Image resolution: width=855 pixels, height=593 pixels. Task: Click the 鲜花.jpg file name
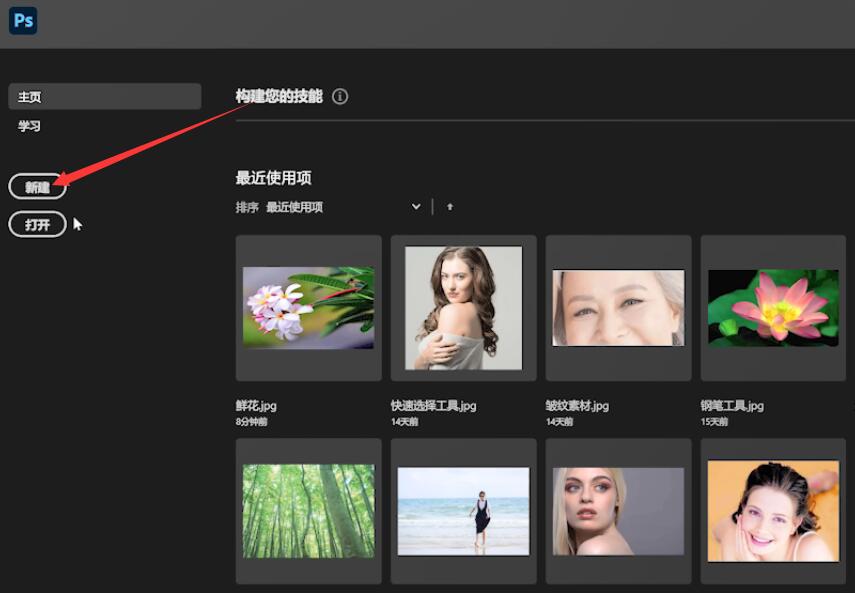[x=256, y=406]
